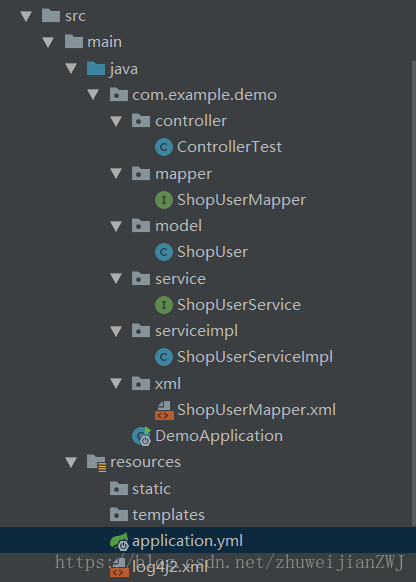Click the ShopUserServiceImpl class icon
This screenshot has width=416, height=582.
164,357
